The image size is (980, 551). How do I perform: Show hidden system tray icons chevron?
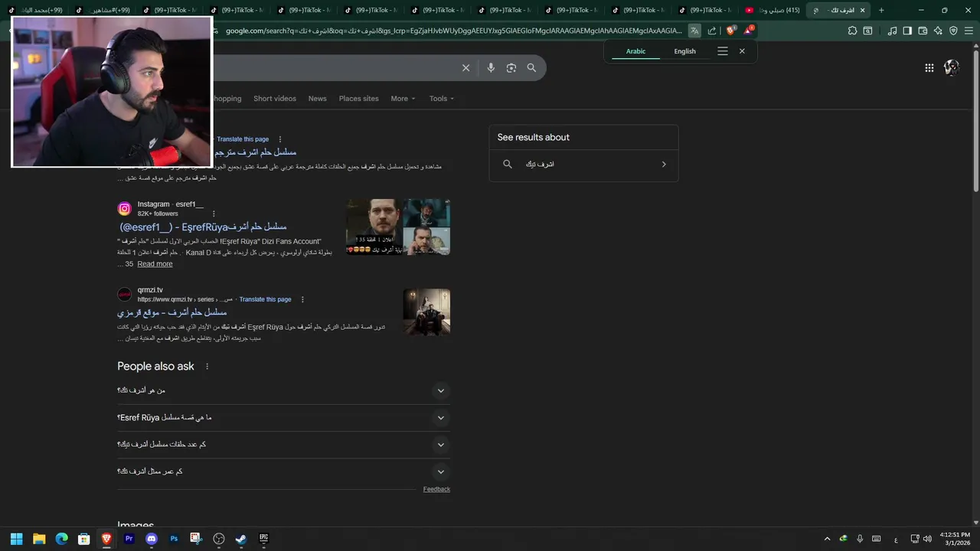pyautogui.click(x=827, y=539)
